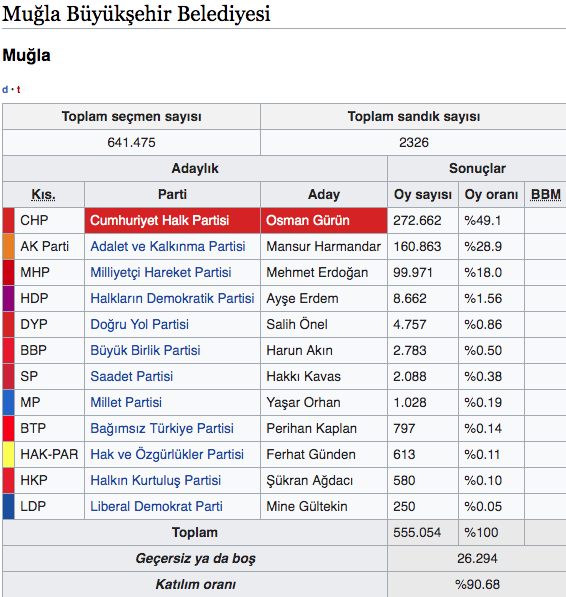Visit the Doğru Yol Partisi link
Viewport: 566px width, 597px height.
(x=140, y=324)
